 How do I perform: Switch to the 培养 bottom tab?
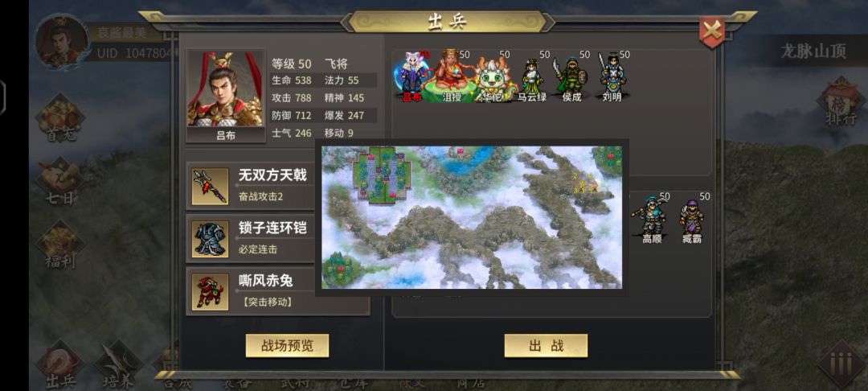pos(118,364)
